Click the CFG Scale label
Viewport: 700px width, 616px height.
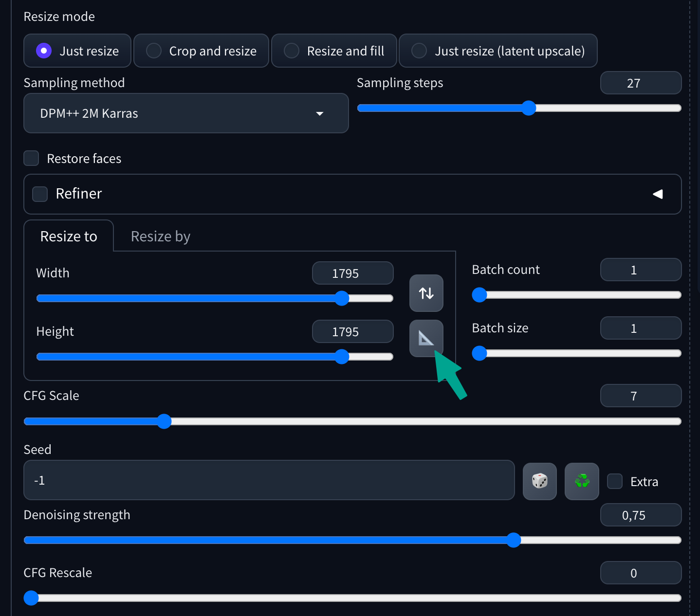click(x=51, y=396)
